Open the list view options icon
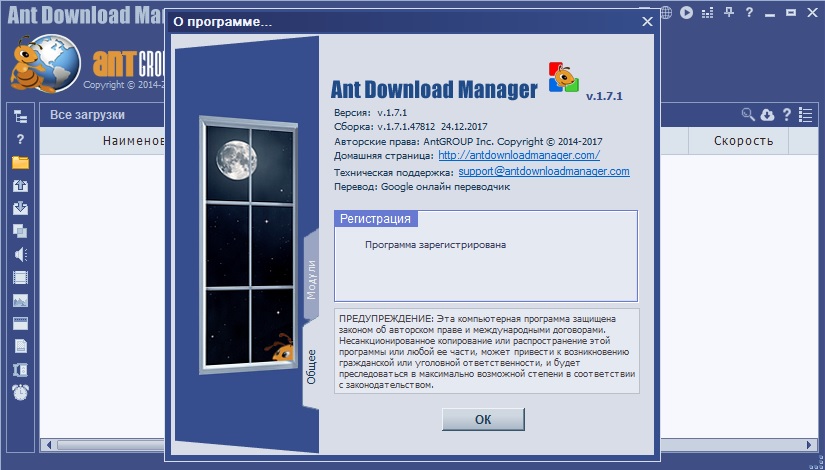Screen dimensions: 825x470 (x=805, y=115)
